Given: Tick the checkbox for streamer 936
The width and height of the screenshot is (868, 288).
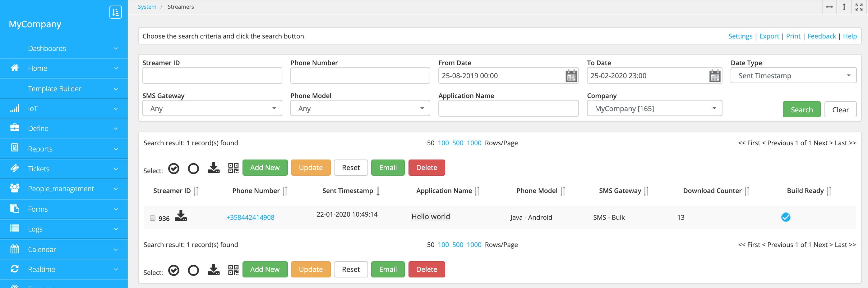Looking at the screenshot, I should tap(152, 218).
